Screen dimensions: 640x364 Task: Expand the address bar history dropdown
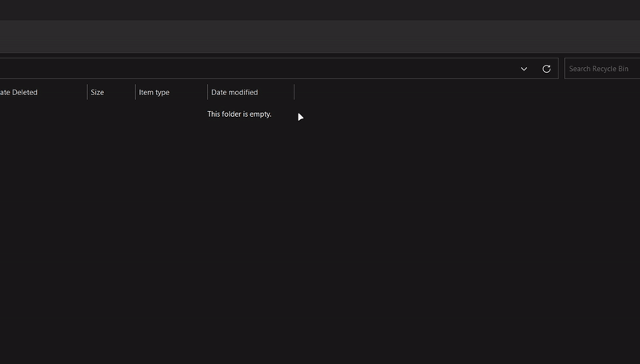click(524, 69)
